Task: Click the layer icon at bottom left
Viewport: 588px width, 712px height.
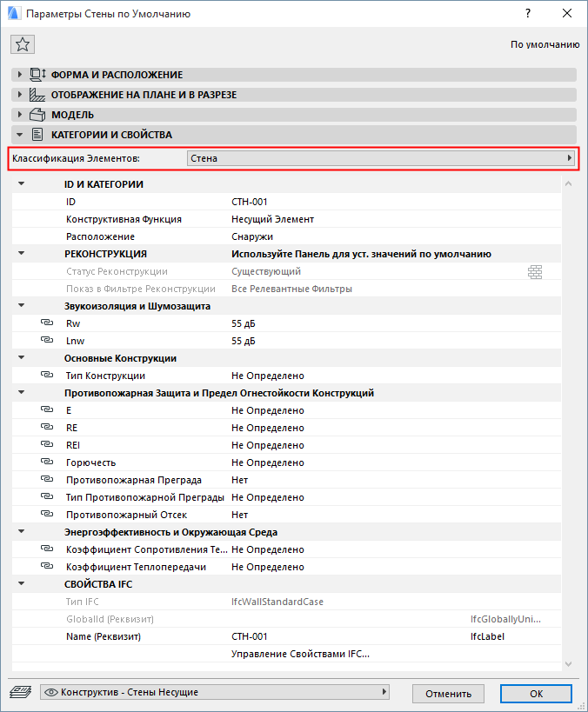Action: 20,692
